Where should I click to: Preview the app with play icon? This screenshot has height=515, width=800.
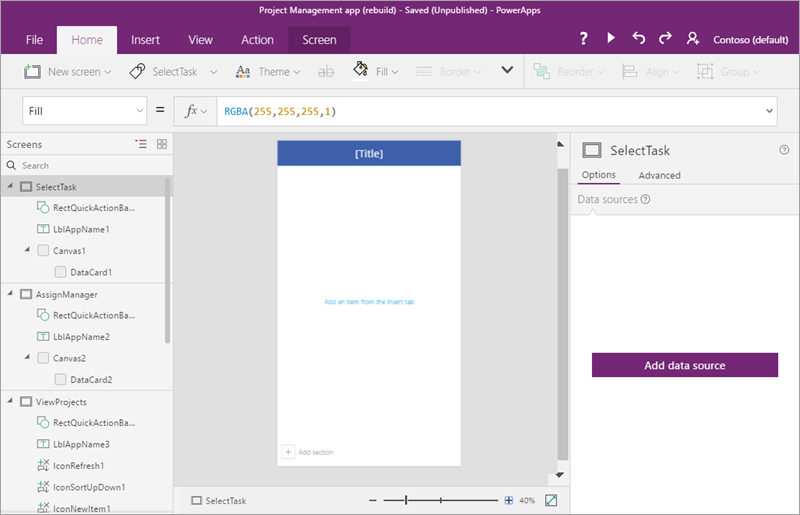611,39
